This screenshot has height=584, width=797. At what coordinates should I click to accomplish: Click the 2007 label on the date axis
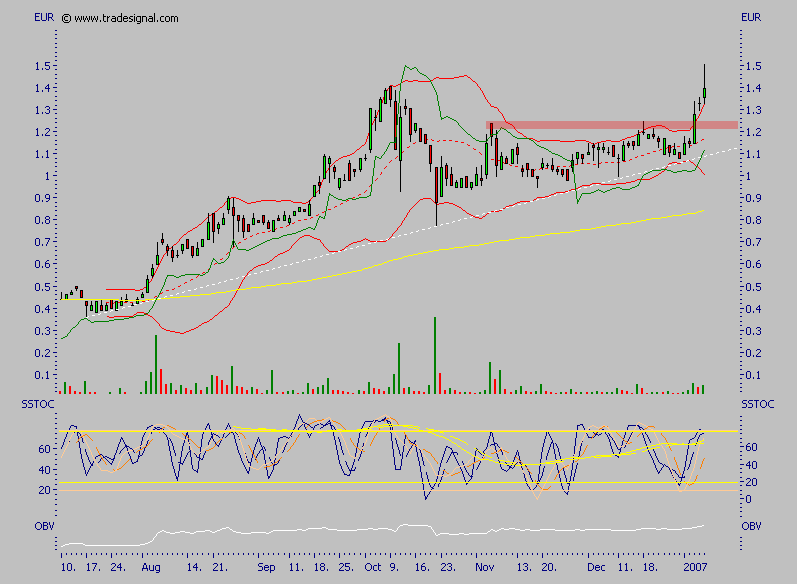pyautogui.click(x=695, y=567)
